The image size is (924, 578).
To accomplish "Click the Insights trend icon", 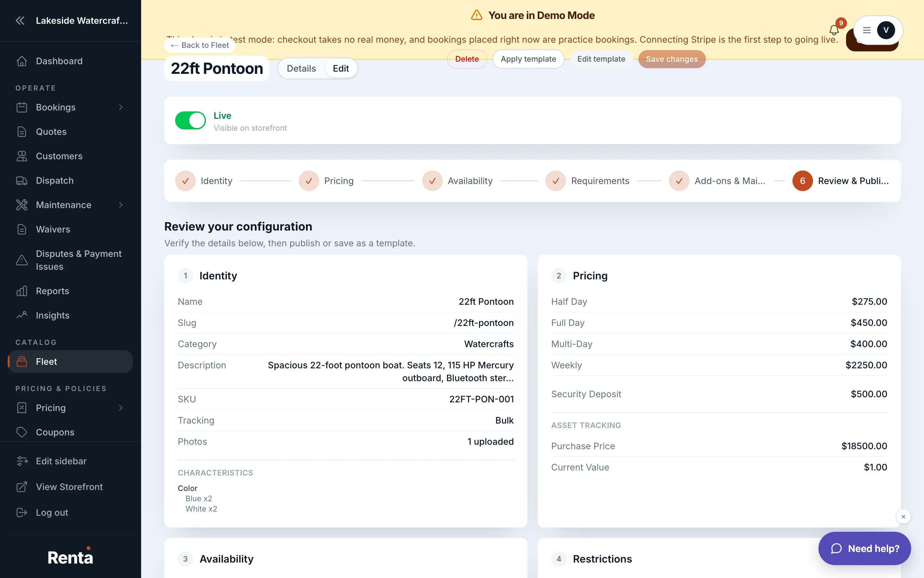I will (x=22, y=315).
